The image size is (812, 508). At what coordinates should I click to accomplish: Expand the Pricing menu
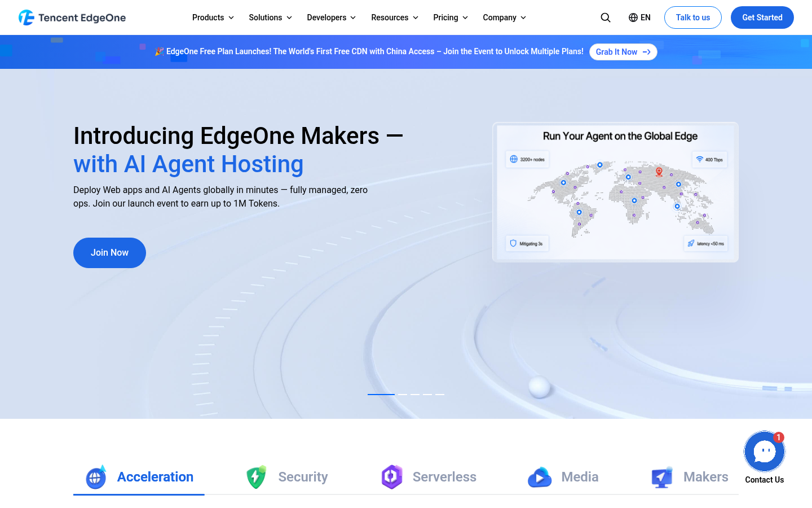tap(451, 17)
